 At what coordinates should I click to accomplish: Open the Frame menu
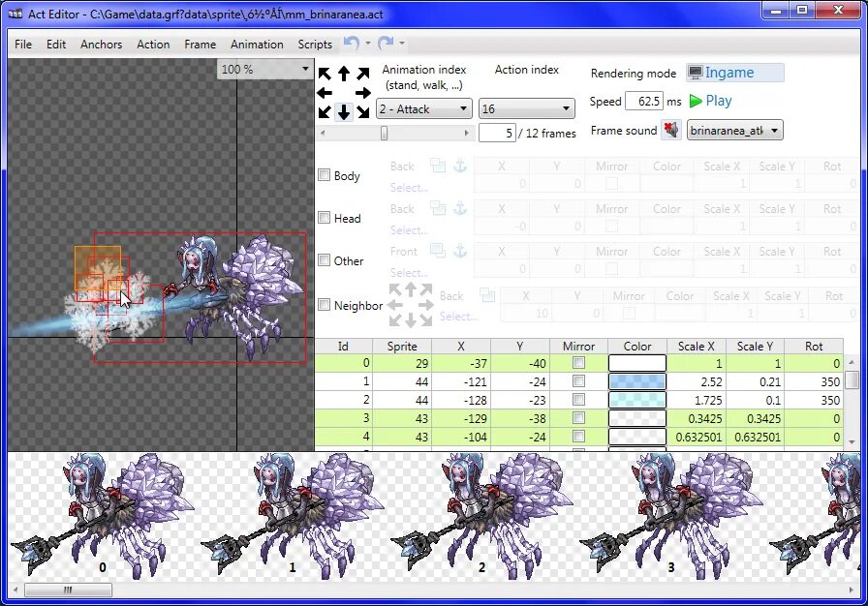tap(200, 44)
